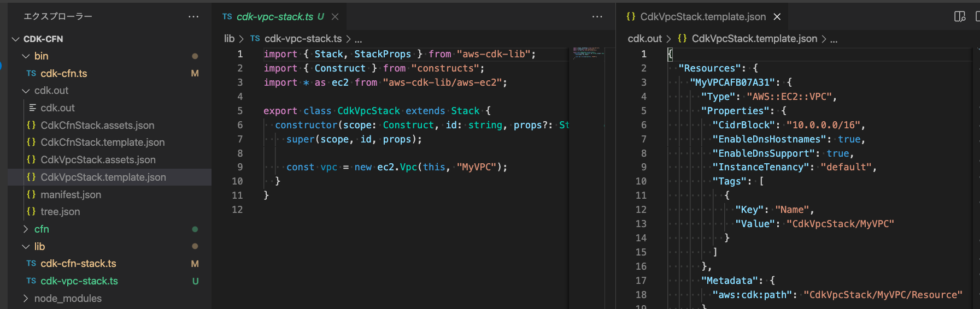Click "InstanceTenancy" key in the JSON
The image size is (980, 309).
pyautogui.click(x=761, y=167)
